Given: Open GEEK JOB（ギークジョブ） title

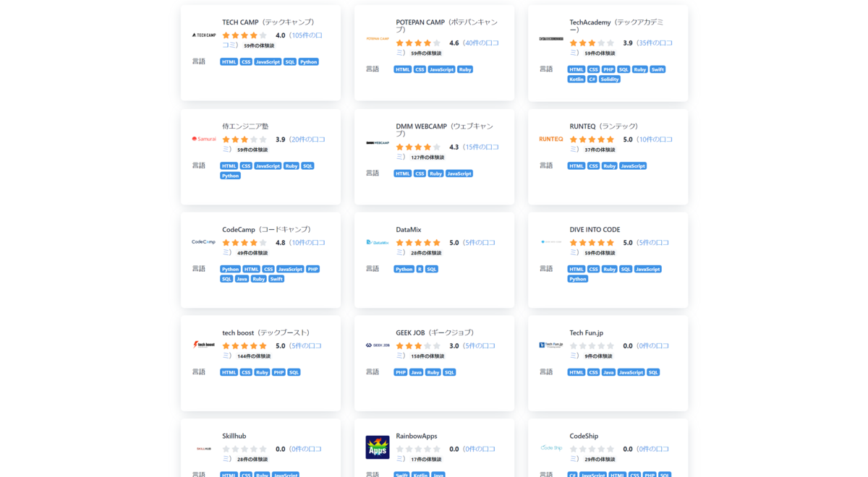Looking at the screenshot, I should pyautogui.click(x=437, y=333).
